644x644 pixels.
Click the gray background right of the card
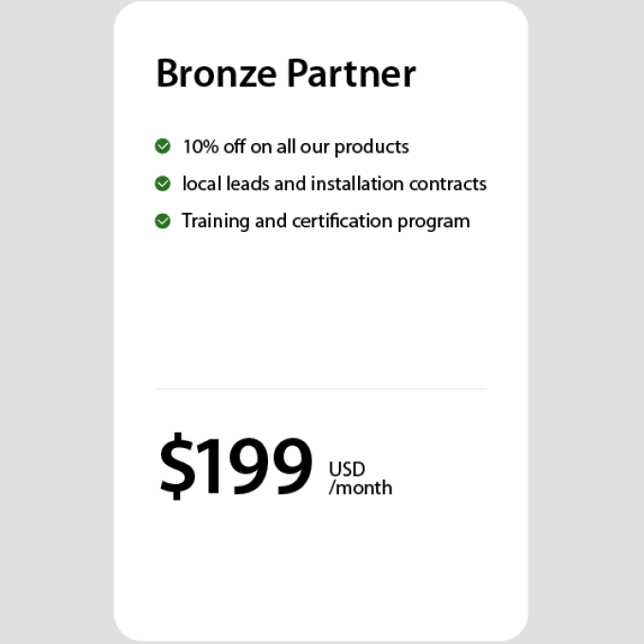click(587, 322)
